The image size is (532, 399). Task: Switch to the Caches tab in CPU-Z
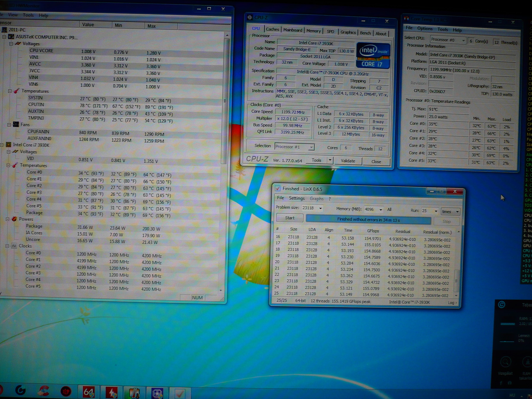point(272,29)
